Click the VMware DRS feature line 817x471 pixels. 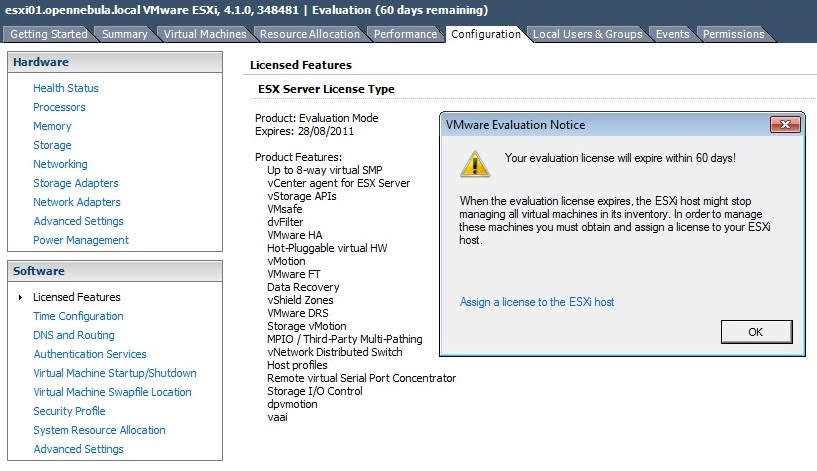click(x=298, y=314)
